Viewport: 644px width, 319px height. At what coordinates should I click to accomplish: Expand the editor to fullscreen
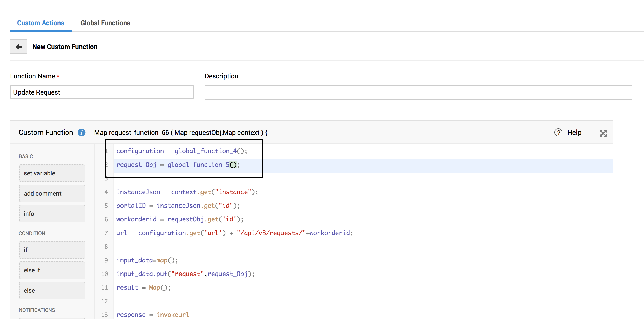pos(603,133)
